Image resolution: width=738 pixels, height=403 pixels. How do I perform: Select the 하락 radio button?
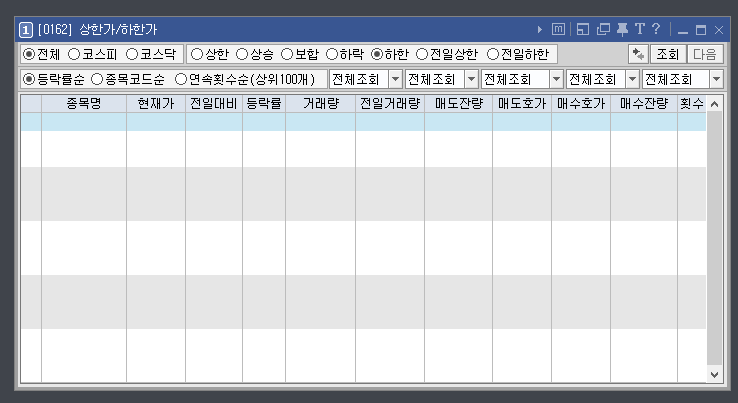pyautogui.click(x=332, y=54)
